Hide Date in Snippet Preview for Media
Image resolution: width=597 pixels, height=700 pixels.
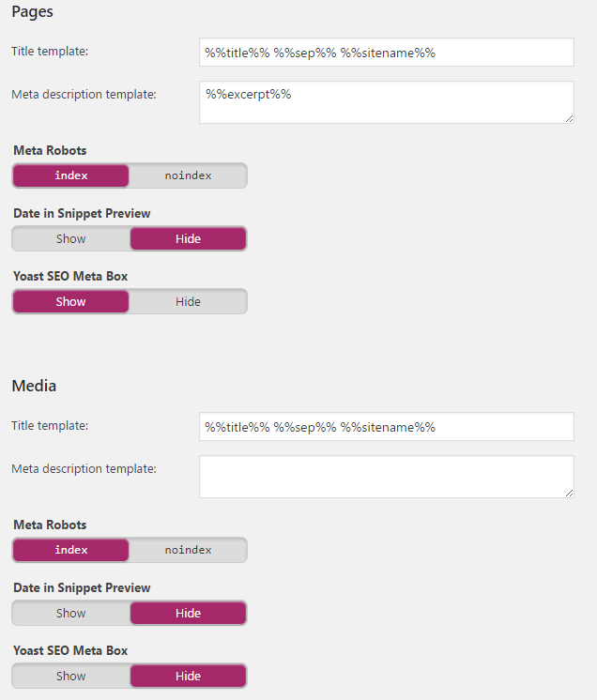[188, 613]
